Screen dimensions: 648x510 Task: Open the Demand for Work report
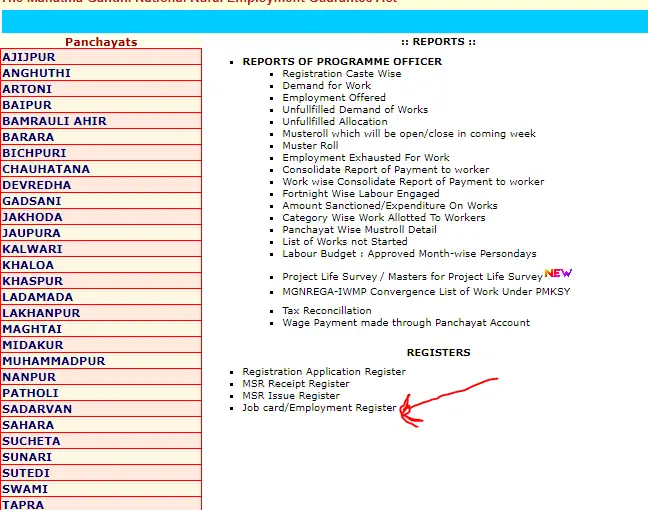326,86
